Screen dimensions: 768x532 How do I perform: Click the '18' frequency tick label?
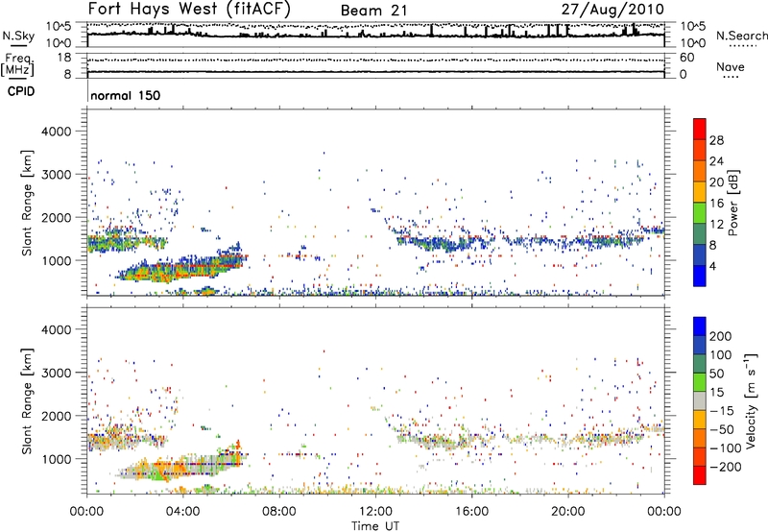coord(64,58)
